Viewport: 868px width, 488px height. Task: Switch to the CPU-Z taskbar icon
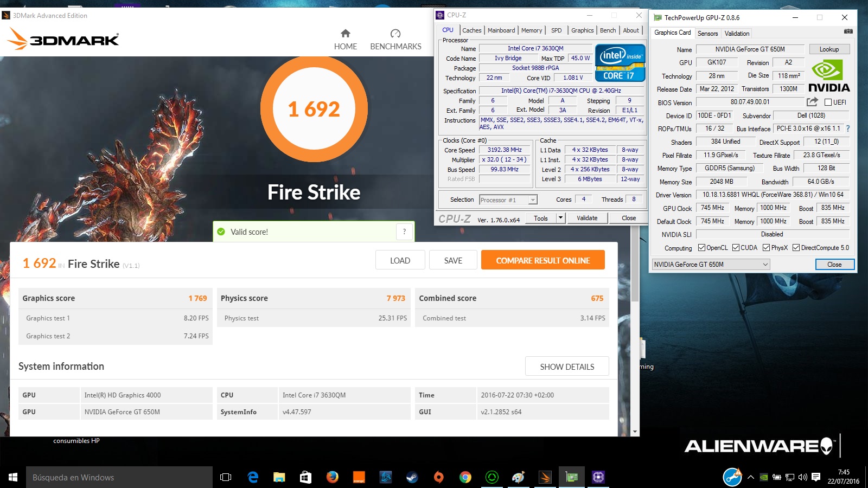(598, 477)
